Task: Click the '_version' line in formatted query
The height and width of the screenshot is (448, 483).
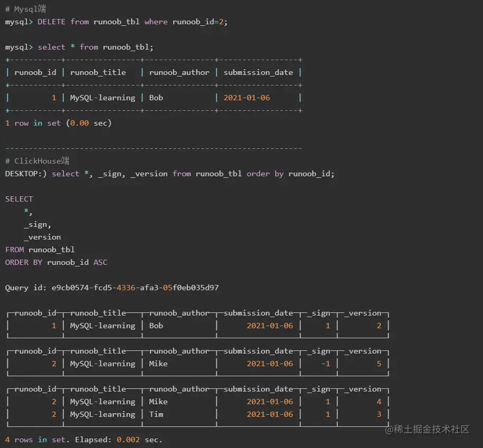Action: [42, 237]
